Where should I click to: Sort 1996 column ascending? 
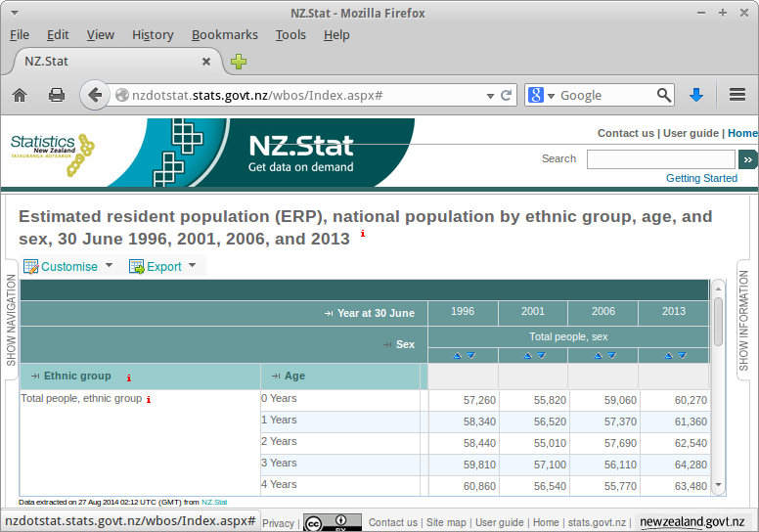pos(457,355)
